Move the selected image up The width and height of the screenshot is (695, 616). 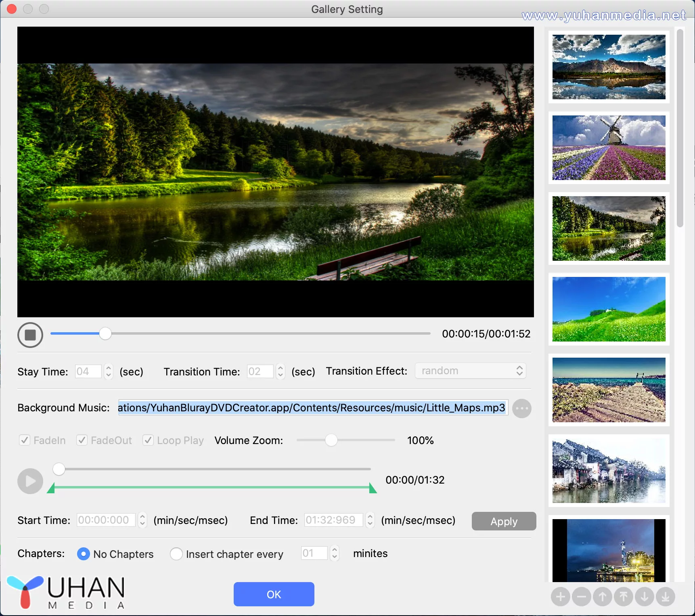603,596
